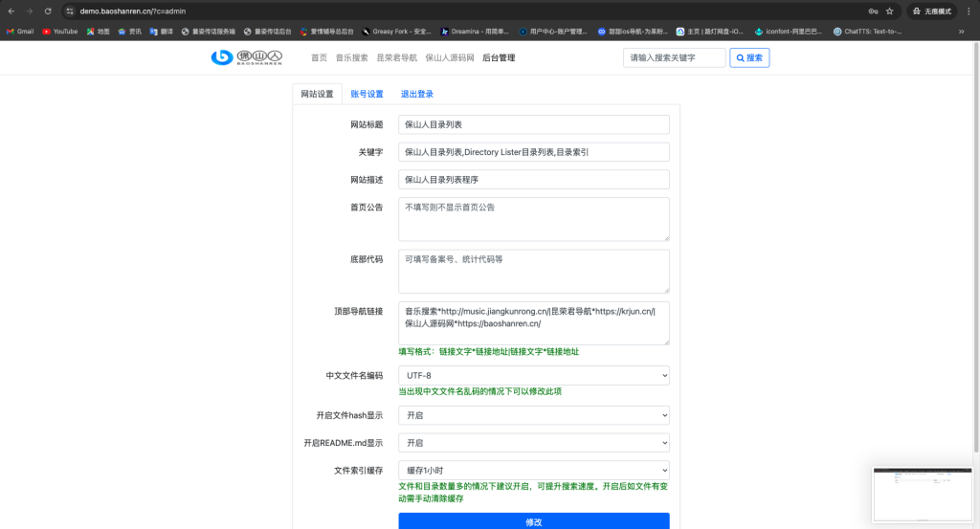980x529 pixels.
Task: Open 音乐搜索 navigation link
Action: click(x=352, y=57)
